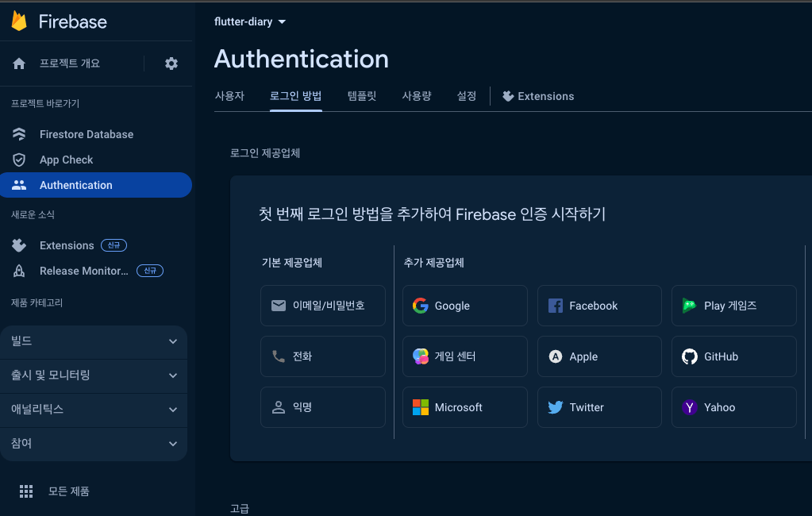Add Play 게임즈 sign-in provider
The height and width of the screenshot is (516, 812).
(733, 306)
